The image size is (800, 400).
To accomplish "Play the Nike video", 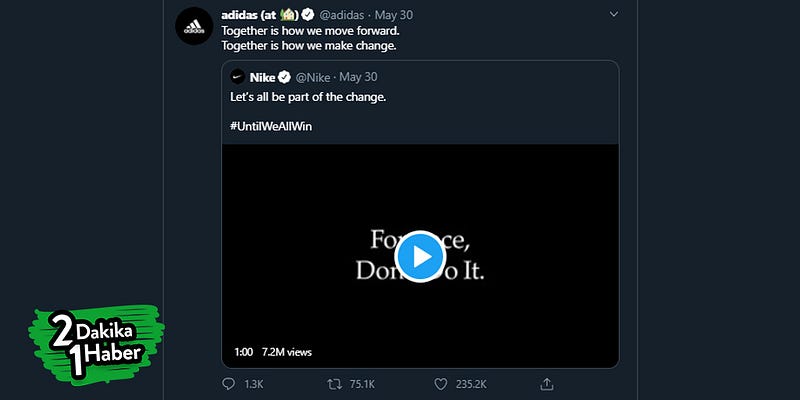I will click(x=420, y=256).
